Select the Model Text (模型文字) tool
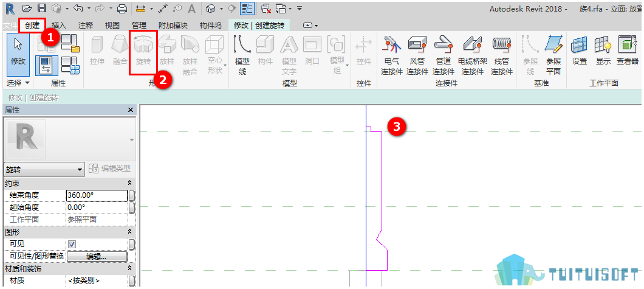The image size is (644, 289). [x=289, y=55]
